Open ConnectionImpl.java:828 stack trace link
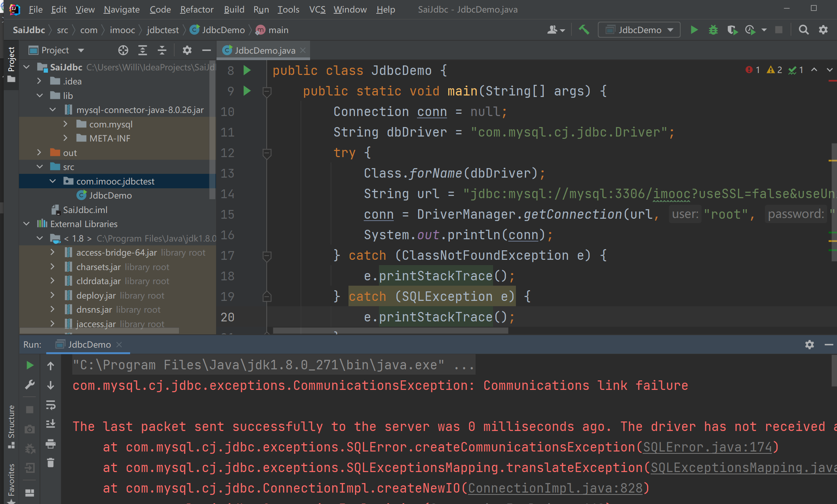This screenshot has width=837, height=504. (x=555, y=488)
